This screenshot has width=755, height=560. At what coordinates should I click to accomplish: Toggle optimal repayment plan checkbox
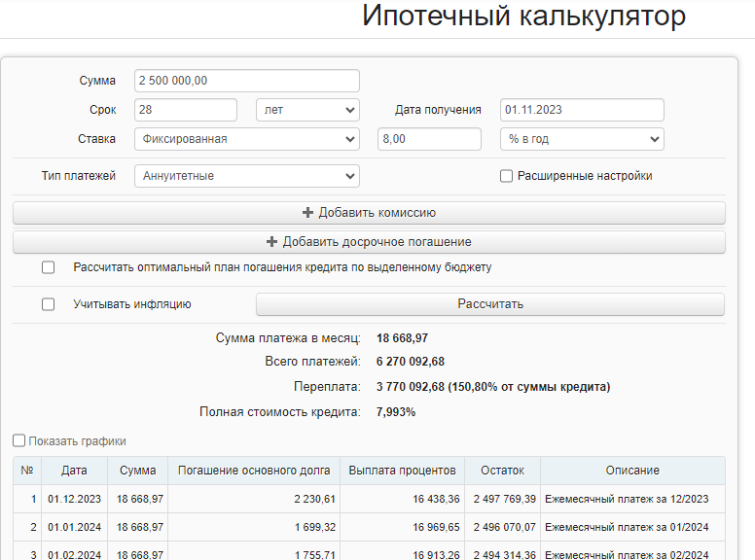[48, 267]
